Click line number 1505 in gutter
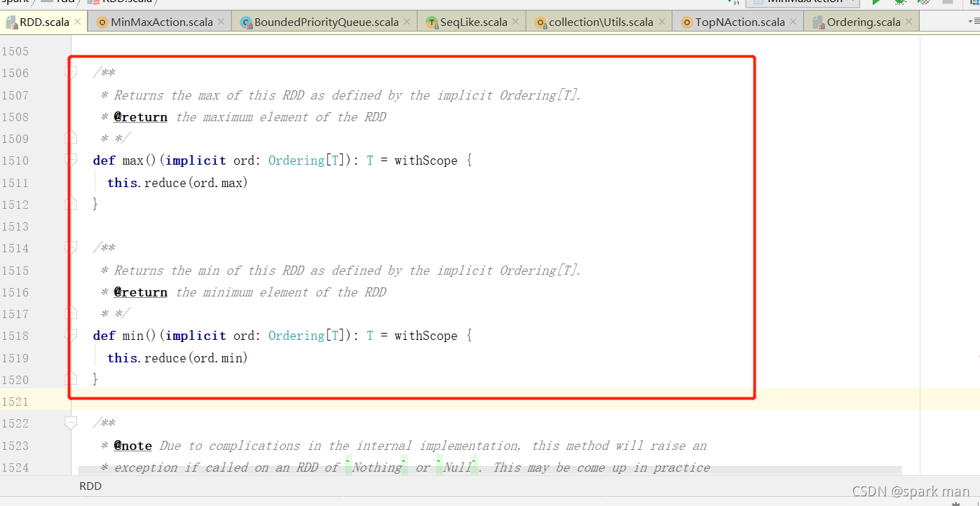The image size is (980, 506). point(15,51)
